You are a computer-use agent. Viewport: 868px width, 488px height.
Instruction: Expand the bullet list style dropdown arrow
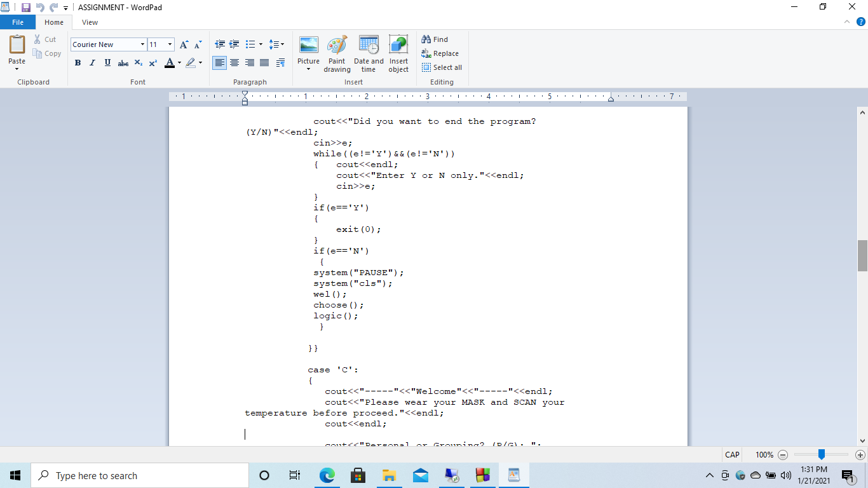(x=261, y=44)
